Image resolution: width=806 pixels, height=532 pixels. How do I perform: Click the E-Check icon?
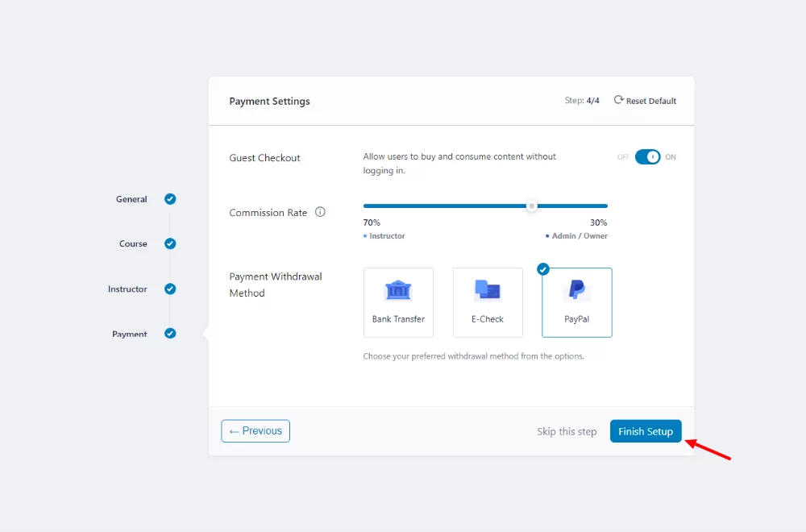tap(488, 289)
